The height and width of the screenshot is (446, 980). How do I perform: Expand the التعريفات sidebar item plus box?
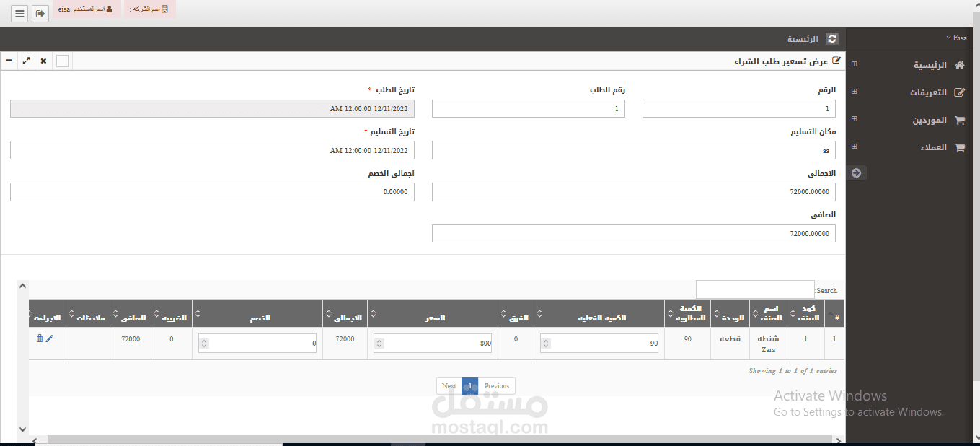tap(855, 92)
